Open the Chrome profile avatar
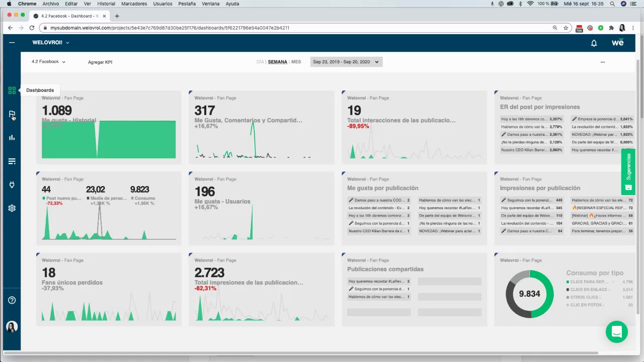Screen dimensions: 644x362 point(622,28)
